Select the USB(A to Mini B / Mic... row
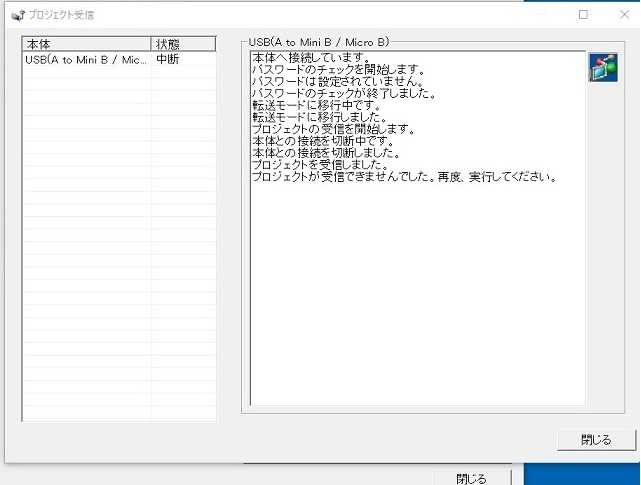The width and height of the screenshot is (641, 485). (x=119, y=60)
